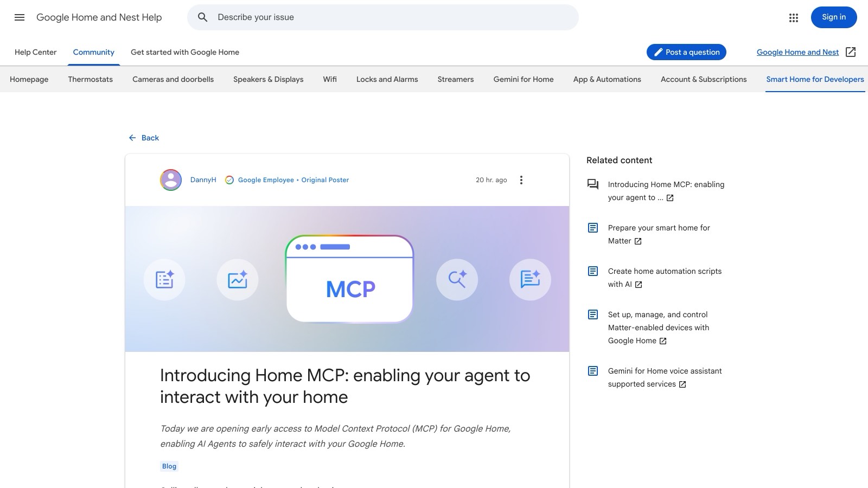Click the Google Home and Nest Help title
The width and height of the screenshot is (868, 488).
pyautogui.click(x=99, y=17)
